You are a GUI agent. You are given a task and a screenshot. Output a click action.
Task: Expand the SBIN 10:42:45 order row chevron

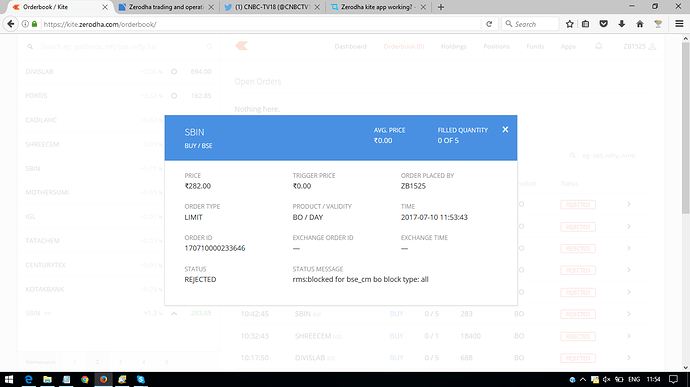pos(629,314)
